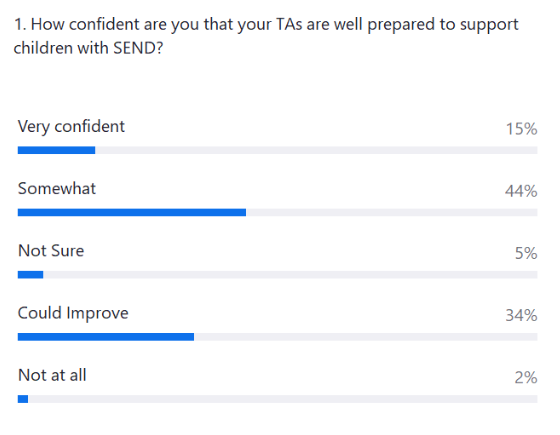Image resolution: width=560 pixels, height=435 pixels.
Task: Click gray track of Very confident bar
Action: [x=316, y=150]
